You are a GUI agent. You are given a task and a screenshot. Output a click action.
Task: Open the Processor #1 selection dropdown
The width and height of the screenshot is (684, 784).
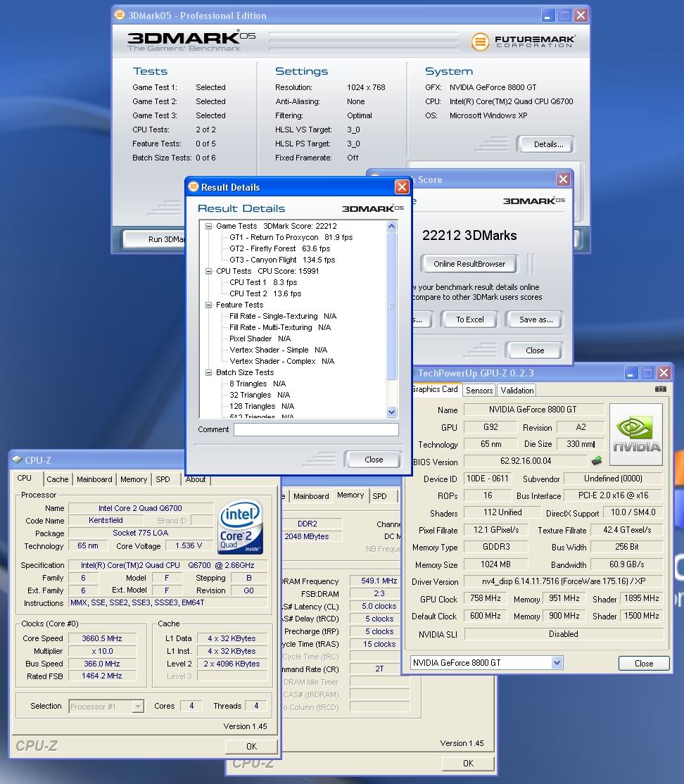138,707
